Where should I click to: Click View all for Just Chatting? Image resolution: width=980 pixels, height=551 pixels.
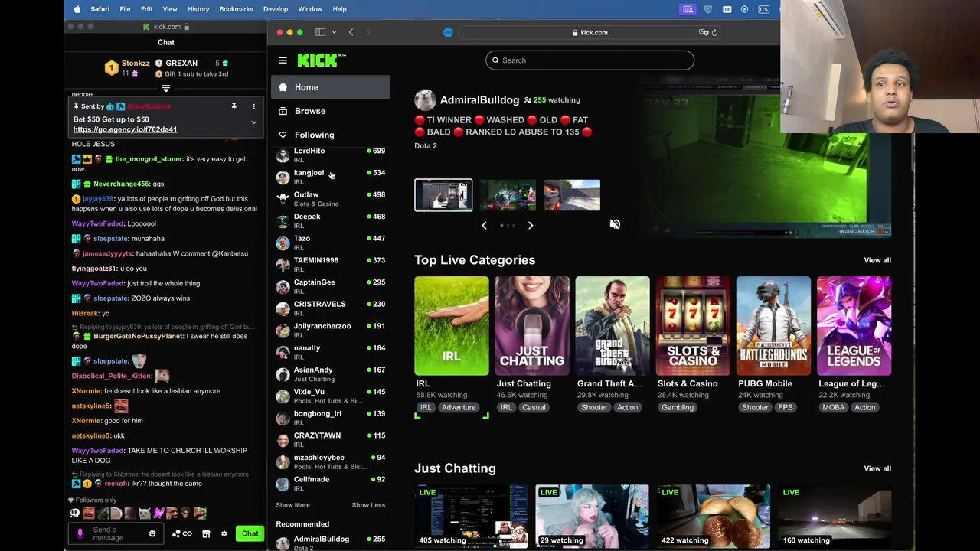[x=877, y=468]
